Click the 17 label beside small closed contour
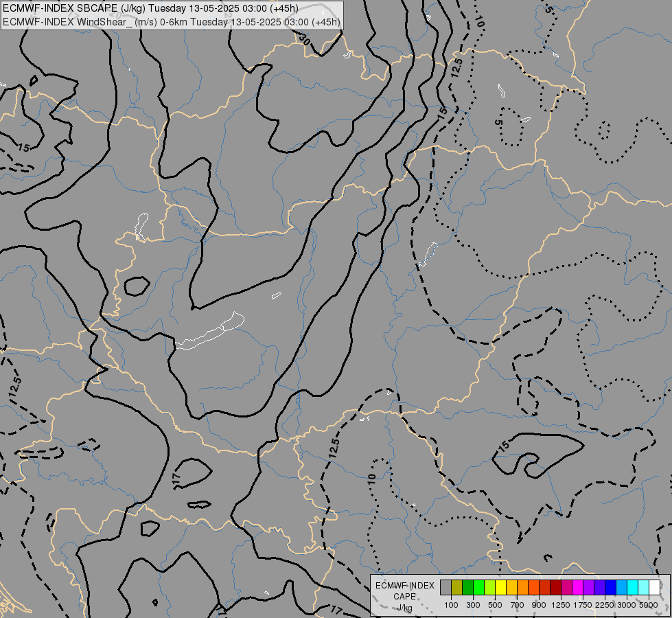This screenshot has height=618, width=672. click(x=176, y=477)
